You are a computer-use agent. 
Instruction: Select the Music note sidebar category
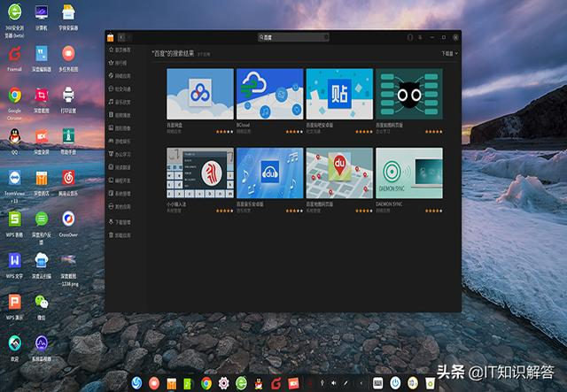point(120,102)
